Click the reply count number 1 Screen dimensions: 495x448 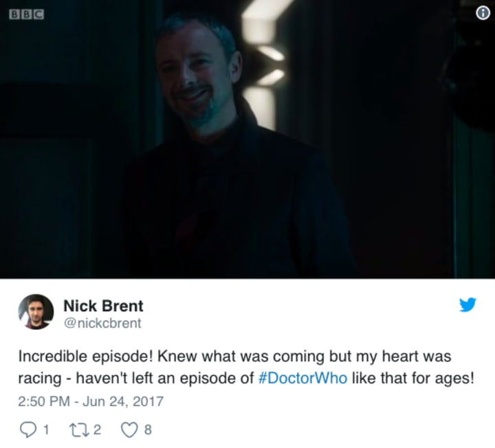46,429
